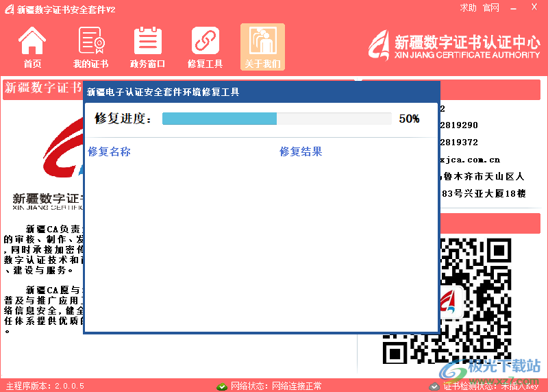Click the app logo in title bar
This screenshot has height=392, width=548.
(10, 10)
